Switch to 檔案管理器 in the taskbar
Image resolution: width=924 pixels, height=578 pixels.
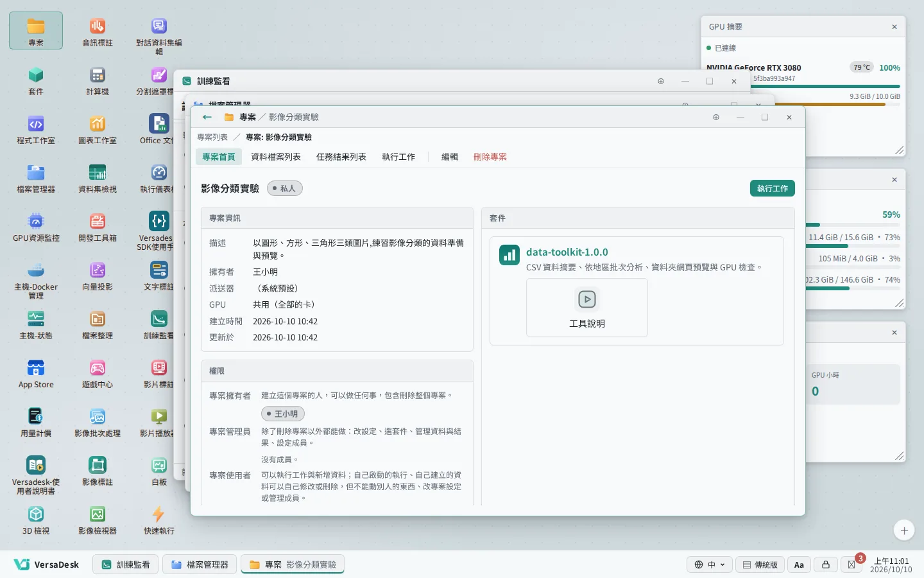click(x=200, y=565)
